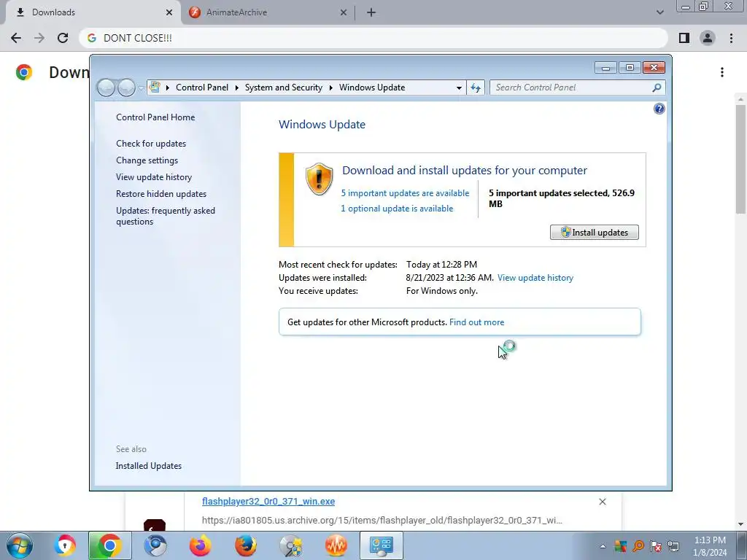Open recent pages dropdown beside nav arrows

pos(141,88)
